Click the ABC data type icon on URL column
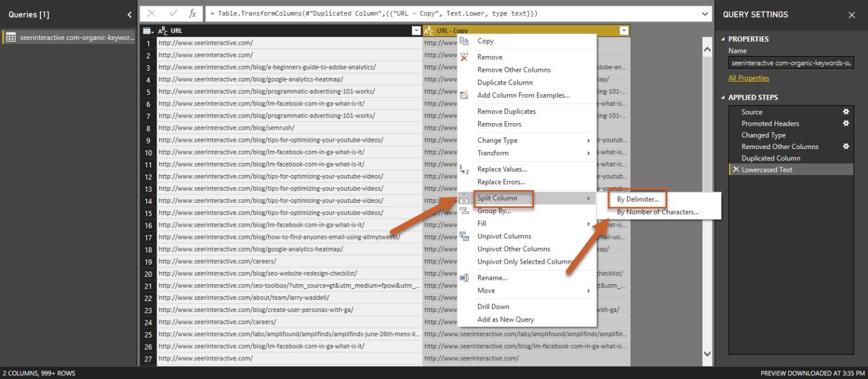The width and height of the screenshot is (868, 379). pos(163,31)
